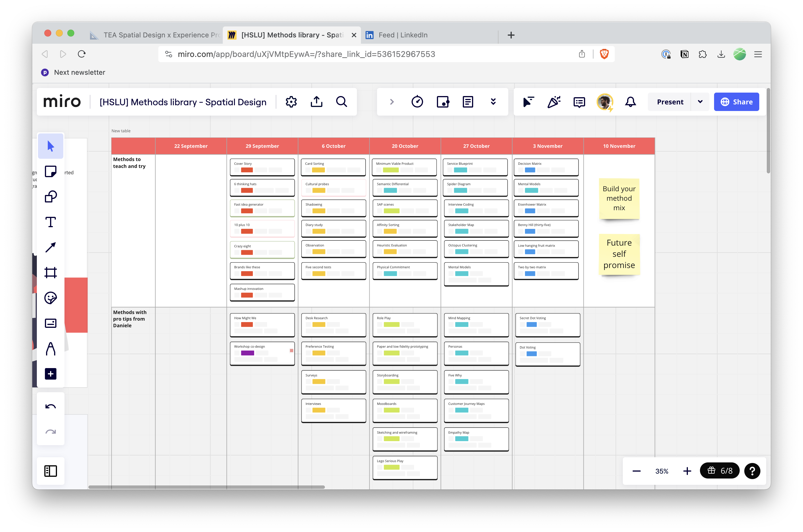This screenshot has width=803, height=532.
Task: Open the stickers and emoji tool
Action: click(x=51, y=298)
